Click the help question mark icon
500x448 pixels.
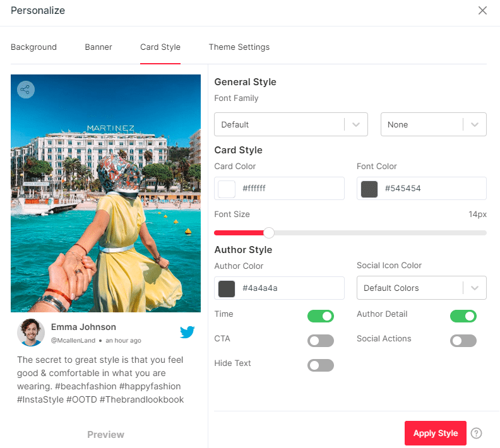tap(477, 433)
